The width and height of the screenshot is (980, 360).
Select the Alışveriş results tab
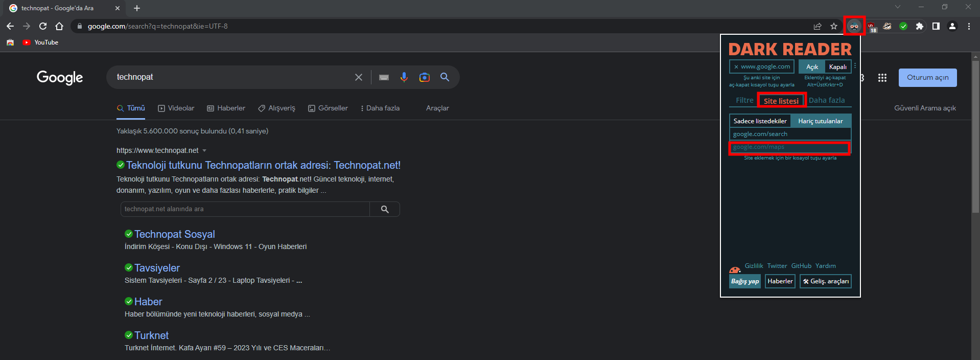[x=276, y=108]
